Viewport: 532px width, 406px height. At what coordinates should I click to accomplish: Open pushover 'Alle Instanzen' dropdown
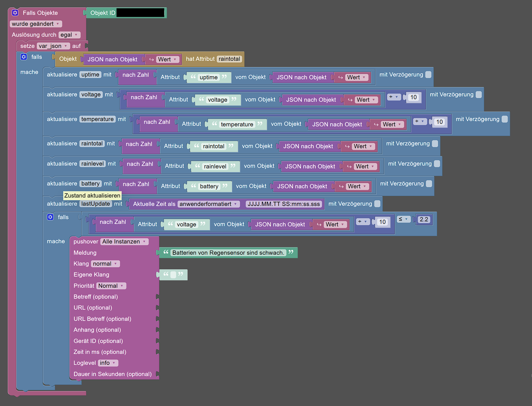tap(124, 242)
